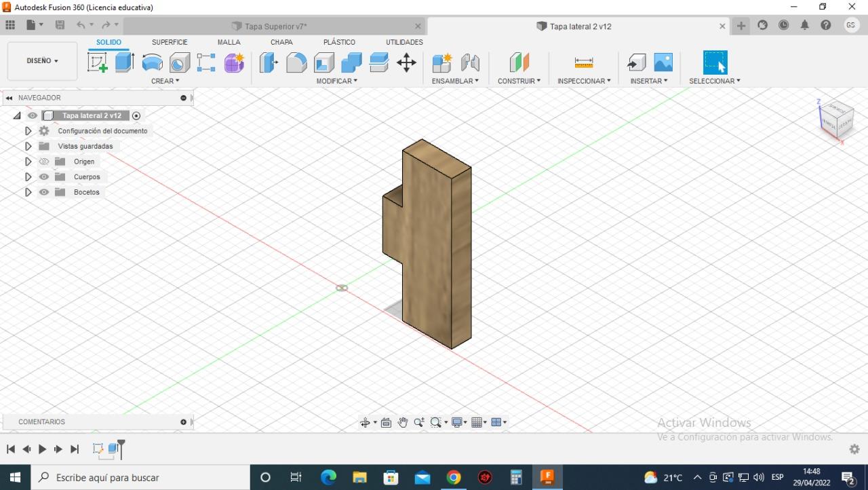Select the Midplane construct tool
868x490 pixels.
519,62
